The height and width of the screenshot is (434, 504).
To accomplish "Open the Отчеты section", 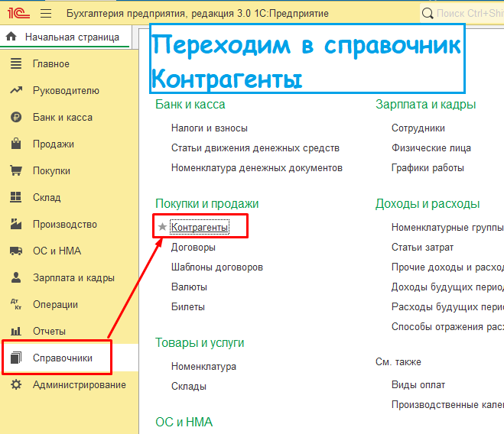I will click(x=49, y=331).
